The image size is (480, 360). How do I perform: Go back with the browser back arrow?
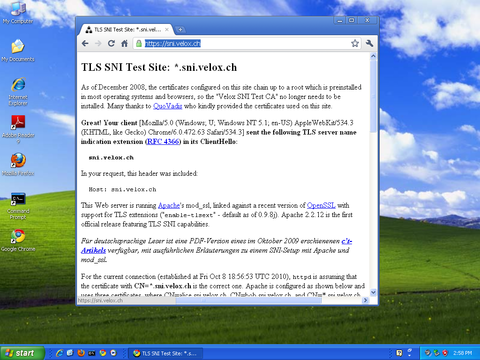point(85,43)
